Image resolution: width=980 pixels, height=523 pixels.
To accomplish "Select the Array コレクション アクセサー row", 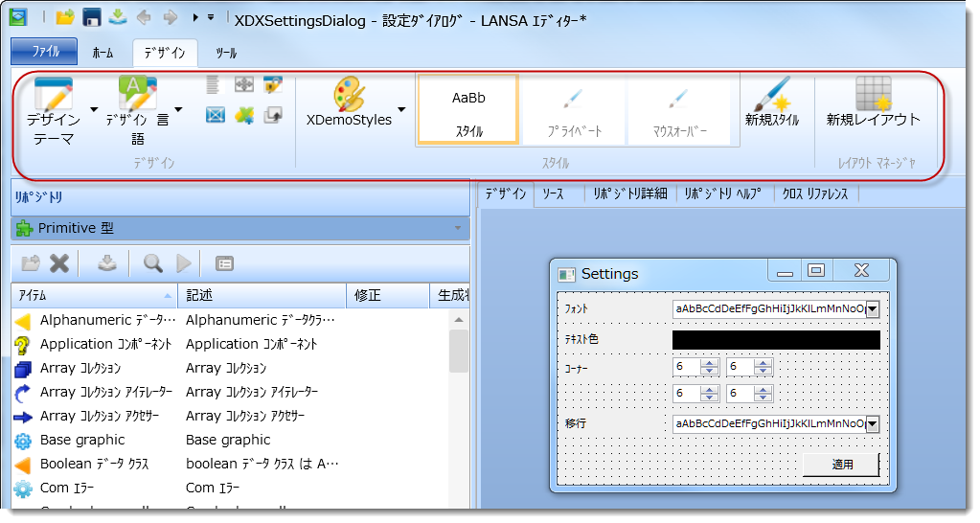I will (x=230, y=416).
